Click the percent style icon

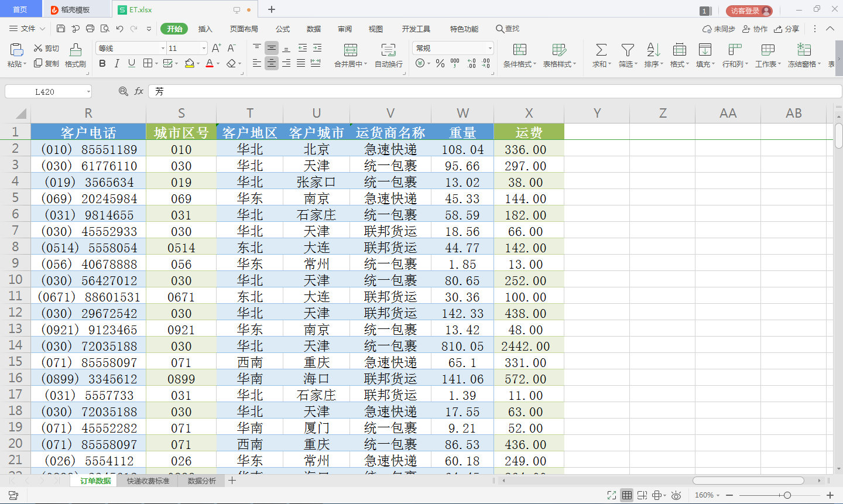(x=440, y=63)
